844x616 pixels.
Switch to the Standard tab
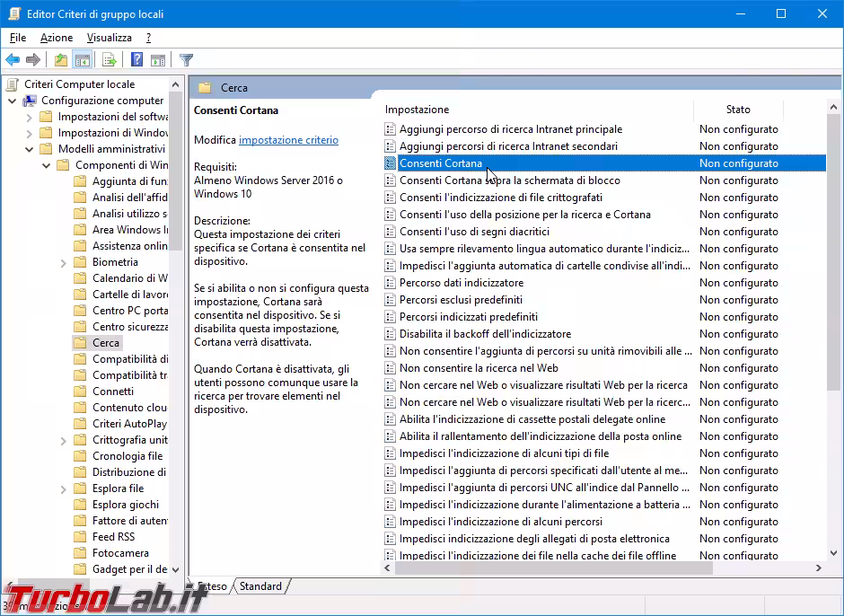click(260, 586)
